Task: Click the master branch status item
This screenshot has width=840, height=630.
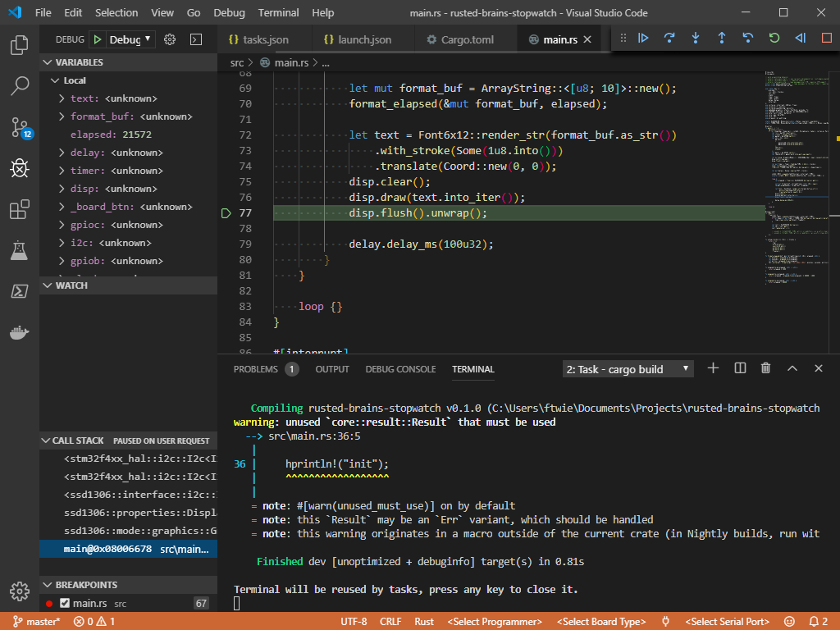Action: click(37, 622)
